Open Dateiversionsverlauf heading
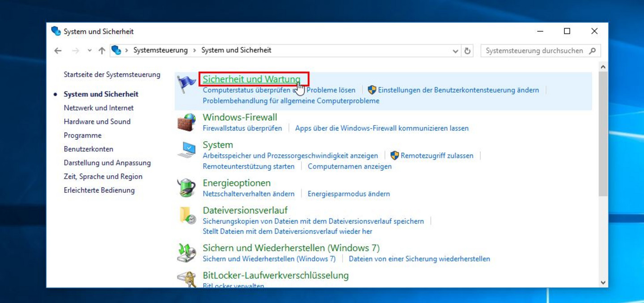 click(245, 210)
